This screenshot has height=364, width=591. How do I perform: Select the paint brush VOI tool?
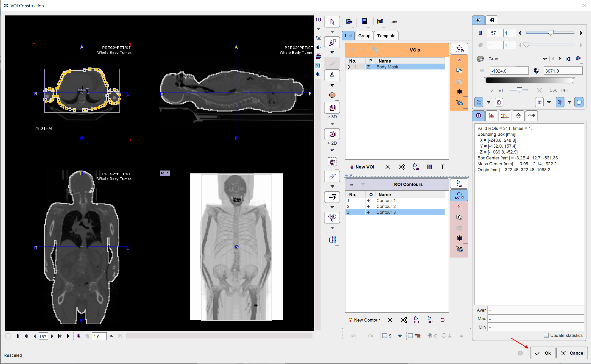click(x=332, y=76)
